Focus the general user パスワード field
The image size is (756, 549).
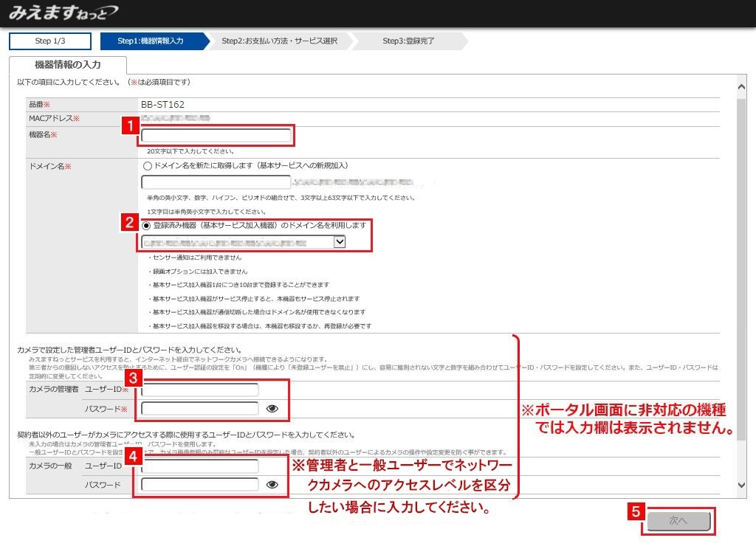point(200,485)
